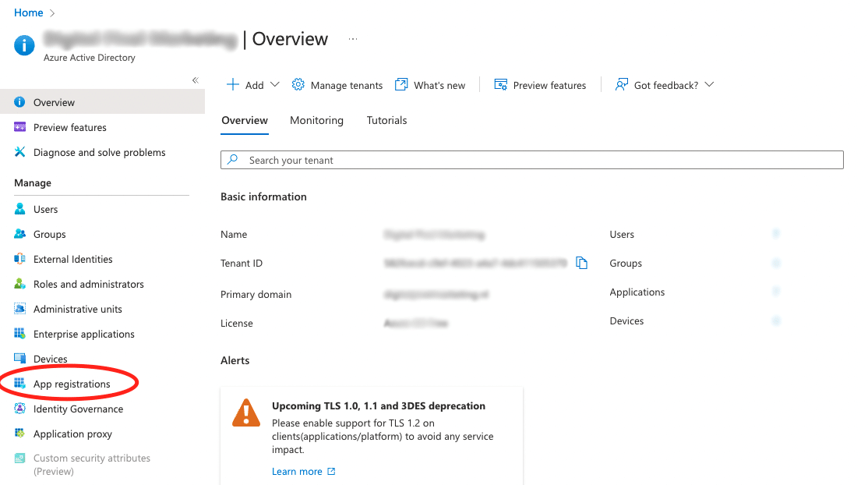Collapse the sidebar with double chevron
Image resolution: width=868 pixels, height=485 pixels.
(196, 80)
